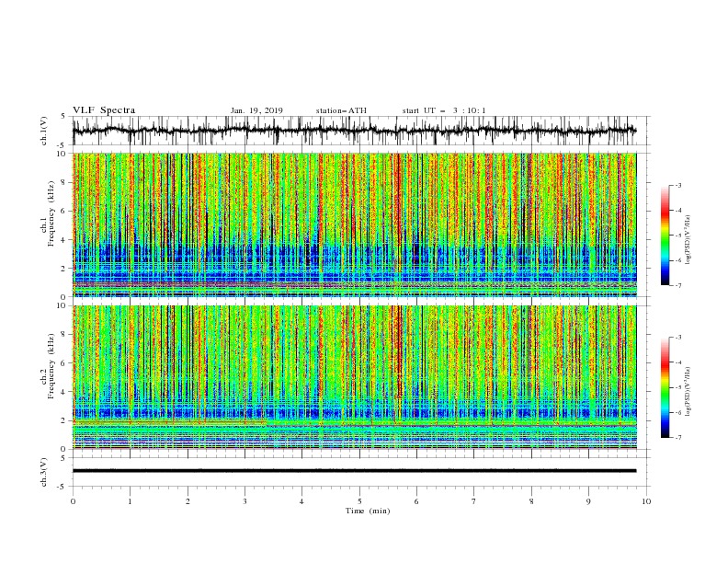
Task: Select the "start UT = 3 :10: 1" text
Action: pyautogui.click(x=444, y=110)
